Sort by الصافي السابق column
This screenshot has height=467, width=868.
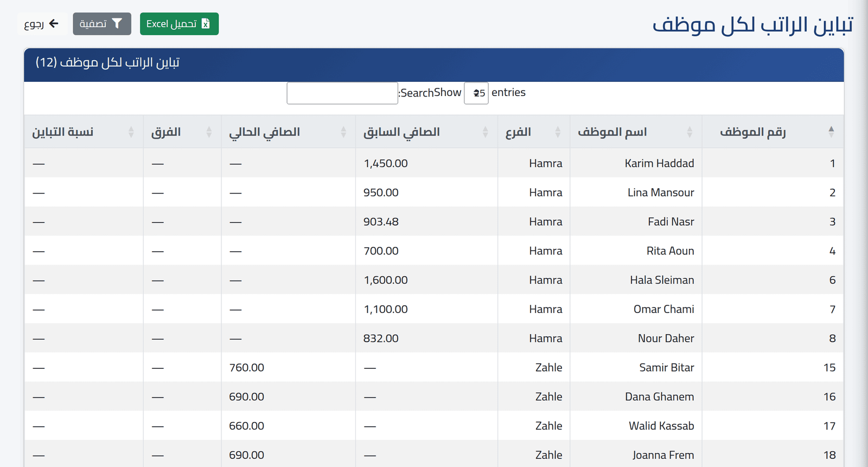tap(426, 132)
